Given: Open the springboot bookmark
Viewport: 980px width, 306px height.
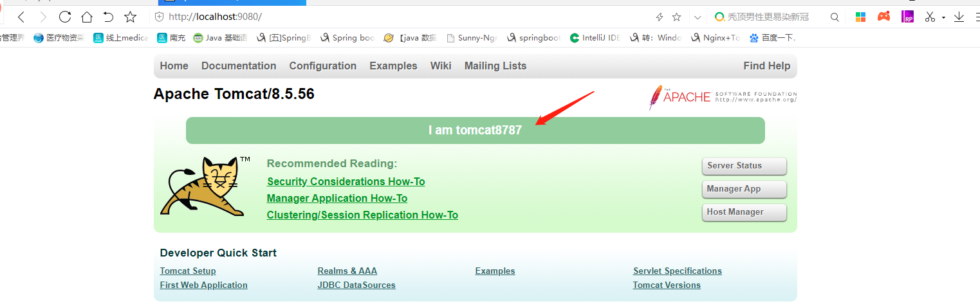Looking at the screenshot, I should pos(533,38).
